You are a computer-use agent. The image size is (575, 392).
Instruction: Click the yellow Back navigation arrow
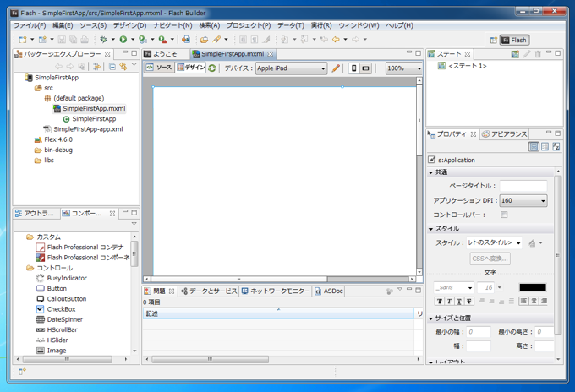tap(336, 39)
